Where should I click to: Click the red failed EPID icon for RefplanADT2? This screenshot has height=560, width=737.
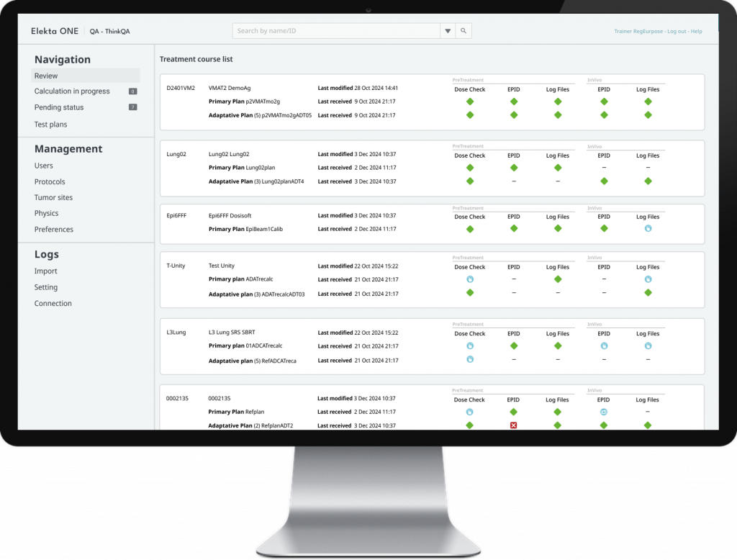point(514,425)
